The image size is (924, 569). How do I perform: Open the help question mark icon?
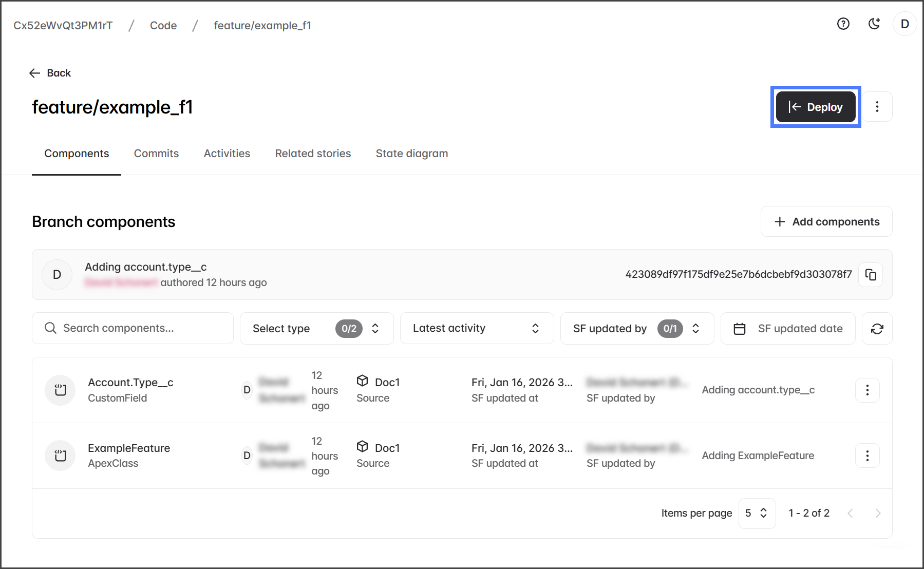(843, 24)
